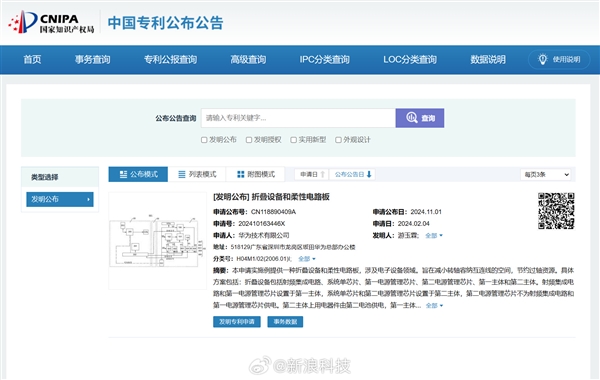Image resolution: width=600 pixels, height=380 pixels.
Task: Click the 发明专利申请 button
Action: point(237,322)
